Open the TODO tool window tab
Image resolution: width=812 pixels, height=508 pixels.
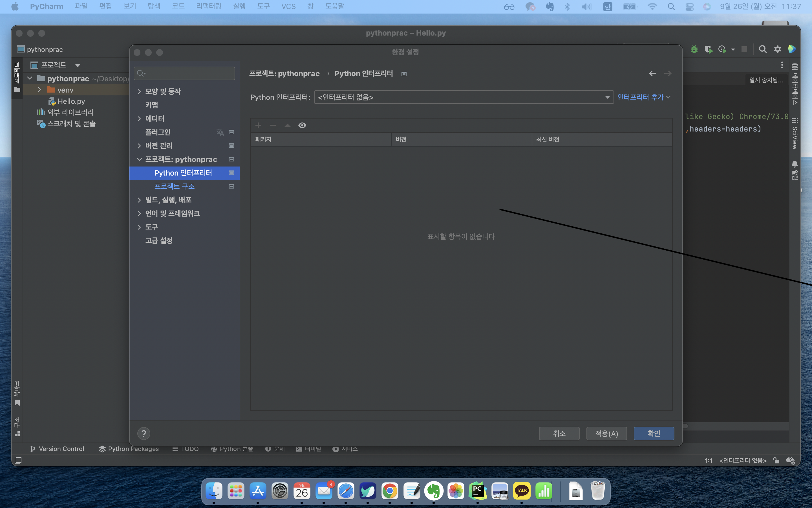[186, 449]
